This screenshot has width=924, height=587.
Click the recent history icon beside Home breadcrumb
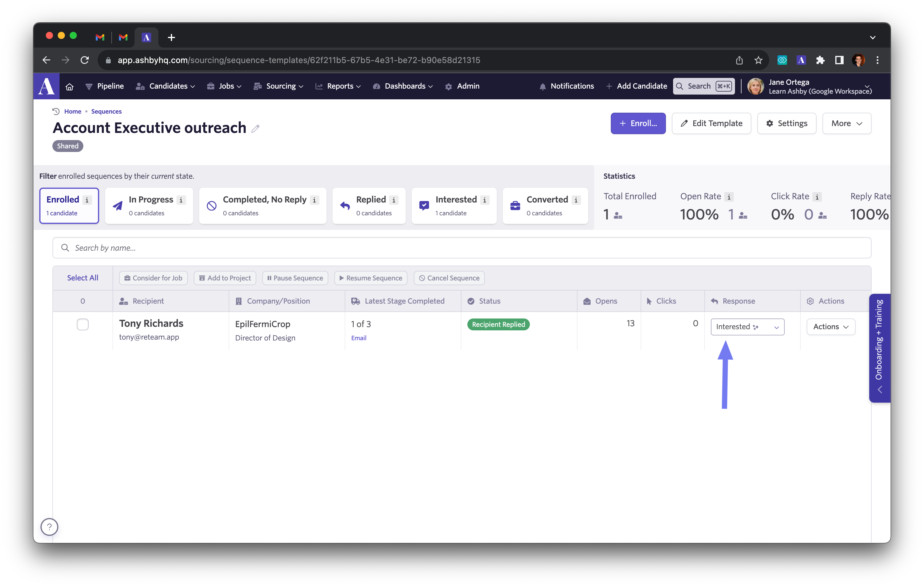(x=56, y=112)
